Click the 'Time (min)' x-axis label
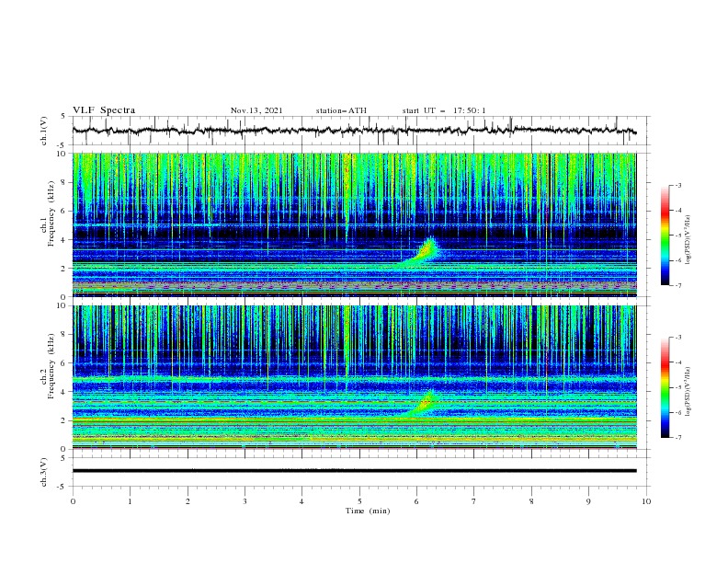728x563 pixels. (368, 511)
